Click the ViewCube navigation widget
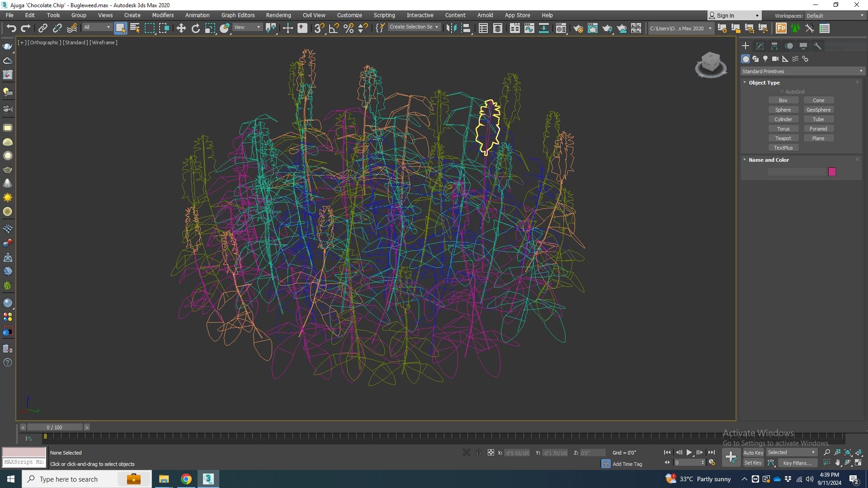The width and height of the screenshot is (868, 488). click(711, 65)
